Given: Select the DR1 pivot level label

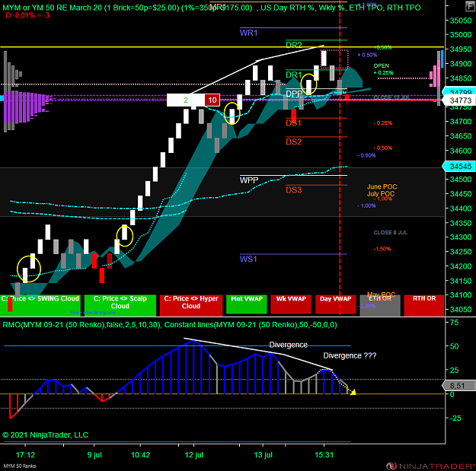Looking at the screenshot, I should pos(294,75).
